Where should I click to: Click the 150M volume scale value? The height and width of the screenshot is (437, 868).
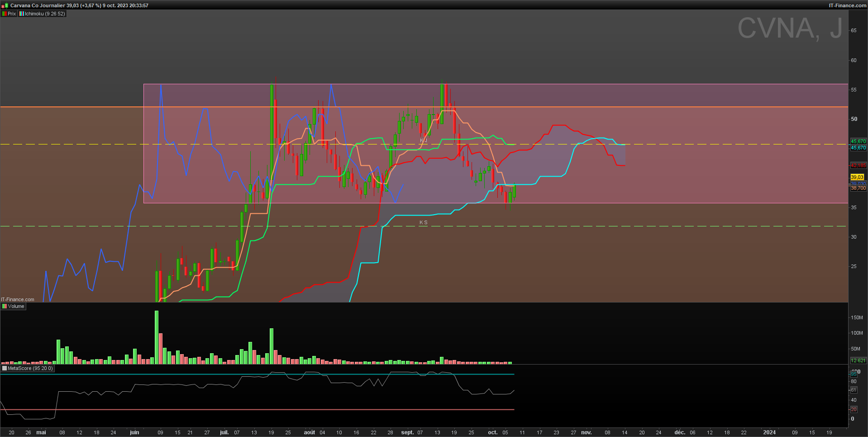(x=857, y=317)
